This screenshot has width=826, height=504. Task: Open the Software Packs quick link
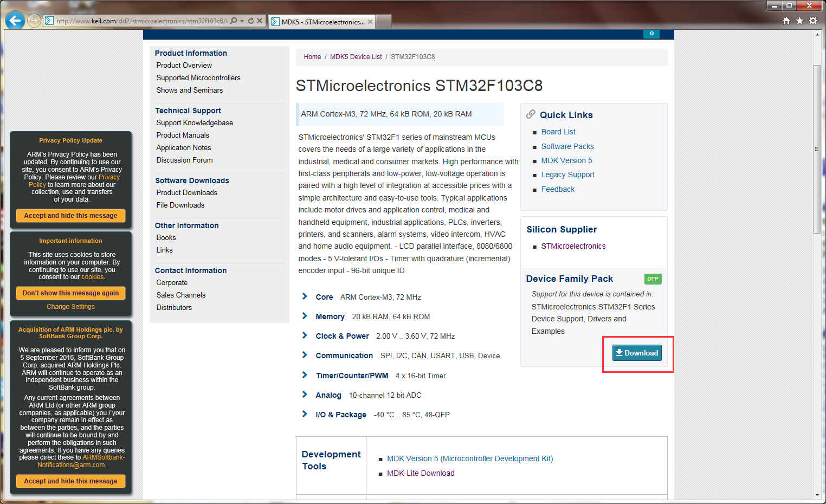(x=567, y=146)
